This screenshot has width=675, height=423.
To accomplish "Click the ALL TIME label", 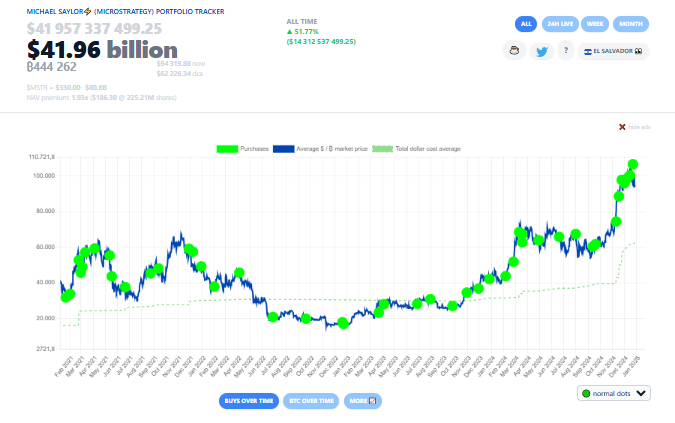I will [302, 22].
